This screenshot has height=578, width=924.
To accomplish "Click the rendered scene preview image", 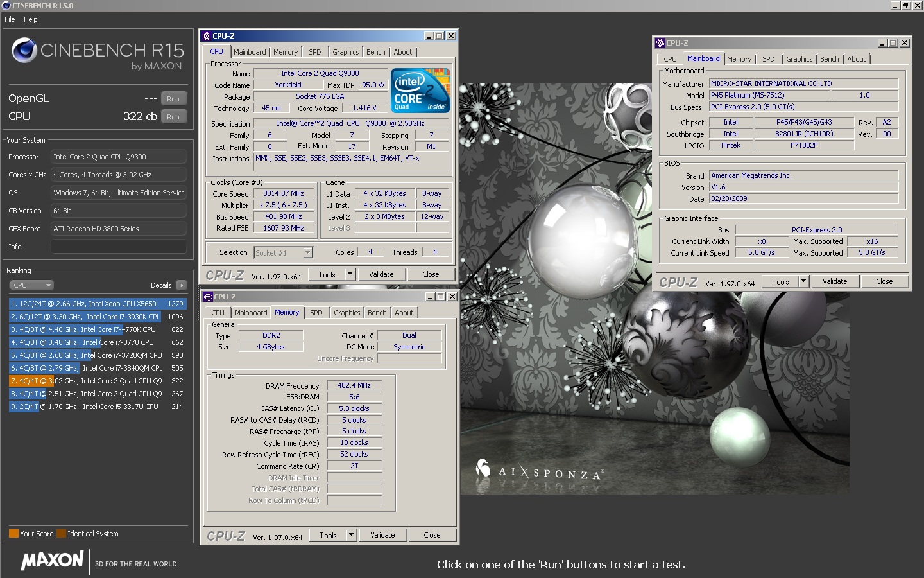I will pyautogui.click(x=654, y=289).
